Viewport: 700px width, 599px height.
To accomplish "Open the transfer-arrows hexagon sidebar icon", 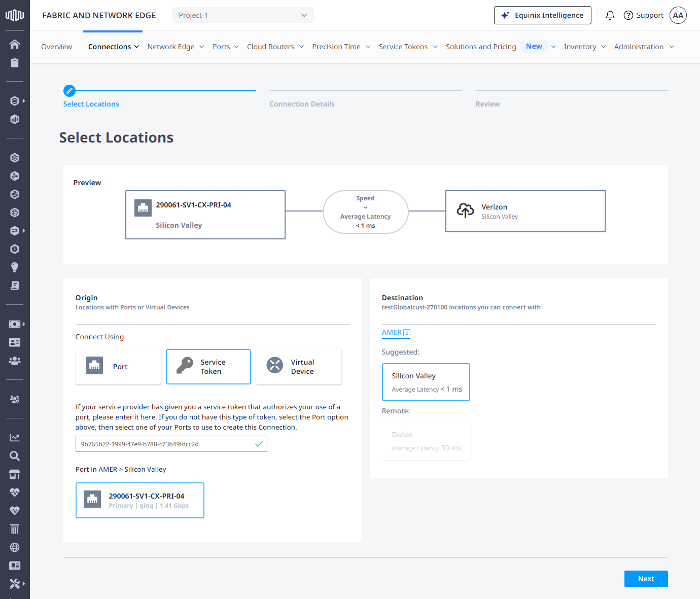I will [15, 231].
